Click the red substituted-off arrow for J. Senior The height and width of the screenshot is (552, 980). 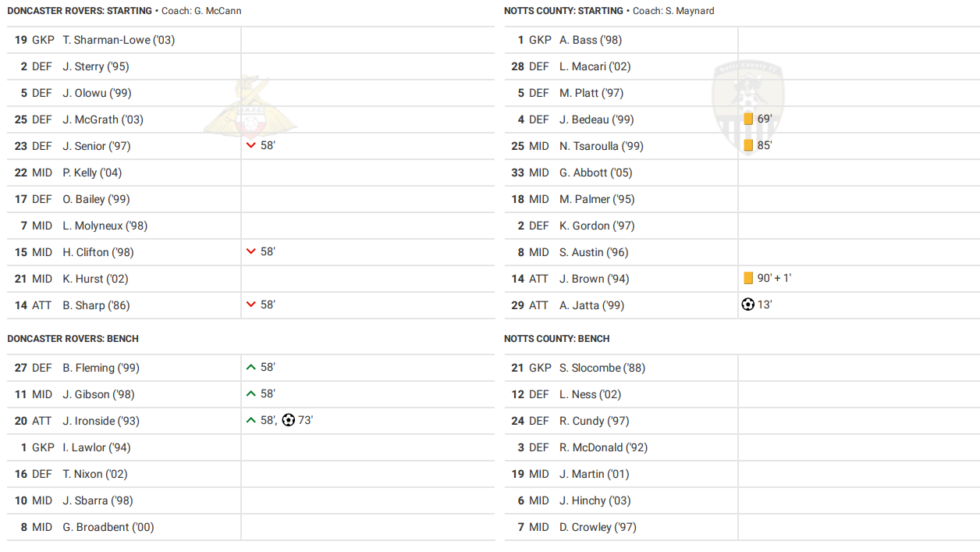251,146
